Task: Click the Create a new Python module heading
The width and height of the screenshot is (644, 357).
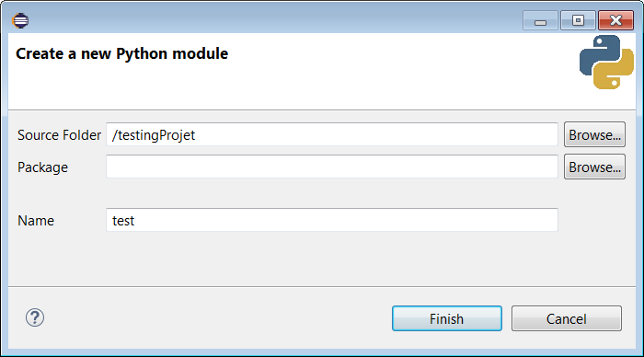Action: (x=122, y=53)
